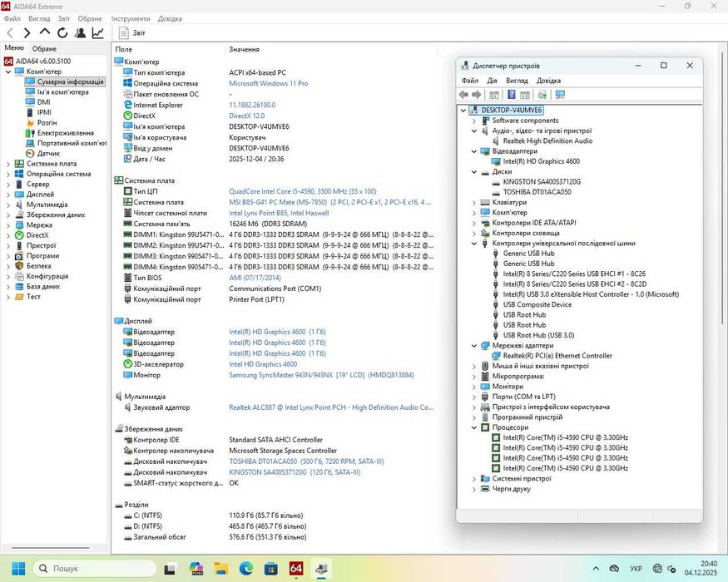The height and width of the screenshot is (582, 728).
Task: Click the Пошук taskbar search box
Action: coord(95,569)
